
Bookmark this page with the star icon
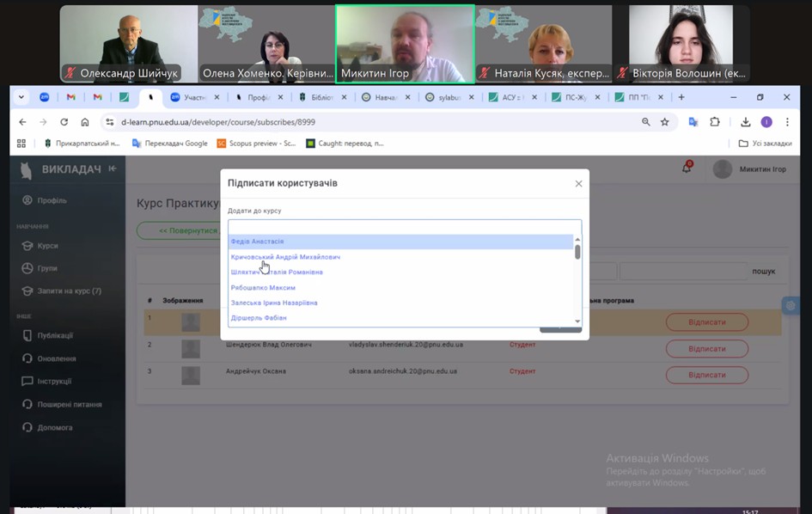tap(664, 122)
